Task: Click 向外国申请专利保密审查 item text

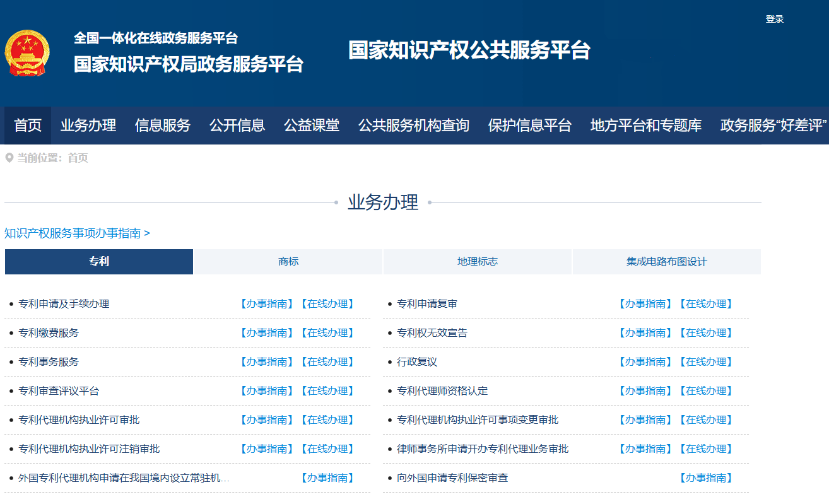Action: click(x=452, y=478)
